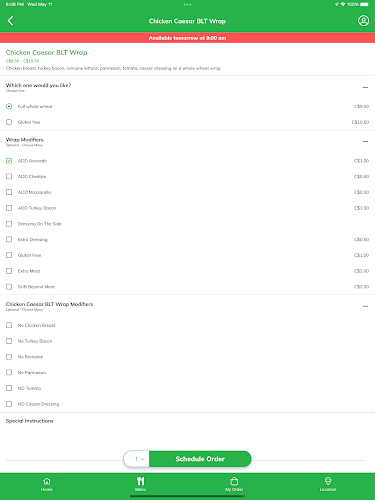Click the Schedule Order button
Image resolution: width=375 pixels, height=500 pixels.
pyautogui.click(x=200, y=459)
